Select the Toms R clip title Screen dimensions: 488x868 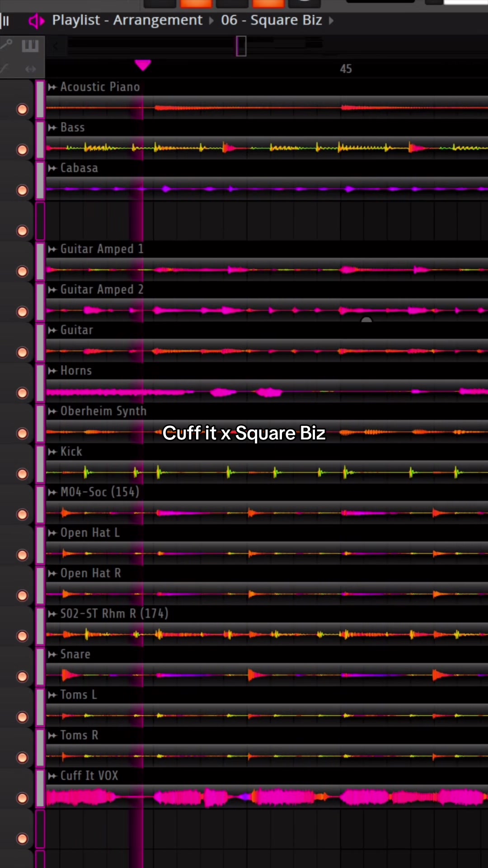pos(79,735)
